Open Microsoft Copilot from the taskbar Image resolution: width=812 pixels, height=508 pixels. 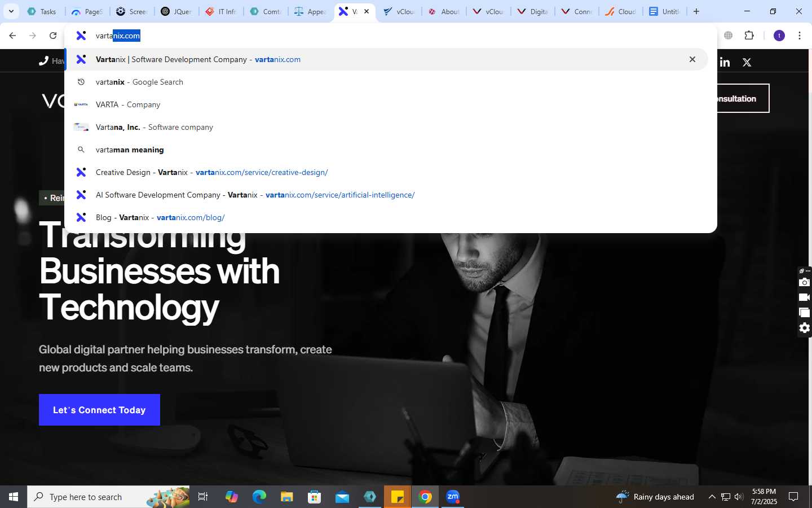pyautogui.click(x=232, y=497)
